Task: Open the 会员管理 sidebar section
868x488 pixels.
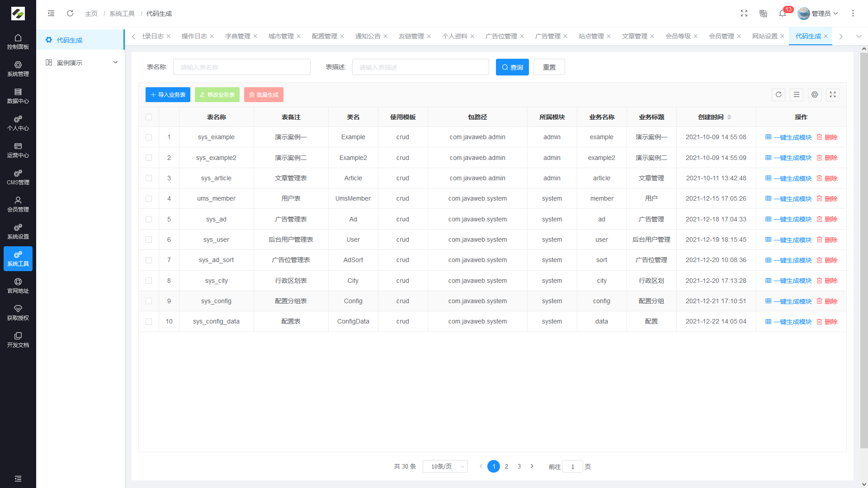Action: pyautogui.click(x=18, y=204)
